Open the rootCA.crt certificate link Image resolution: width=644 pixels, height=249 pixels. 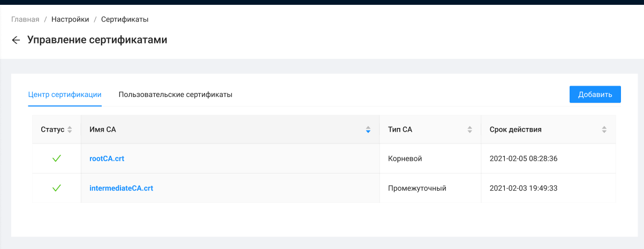(x=107, y=159)
